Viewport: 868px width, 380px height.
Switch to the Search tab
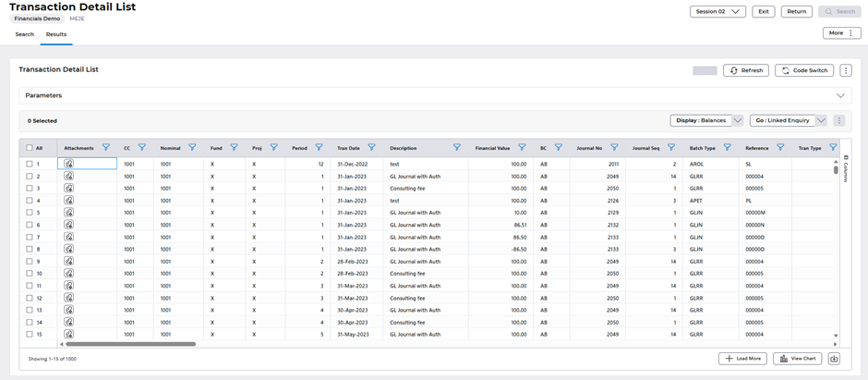[x=24, y=34]
